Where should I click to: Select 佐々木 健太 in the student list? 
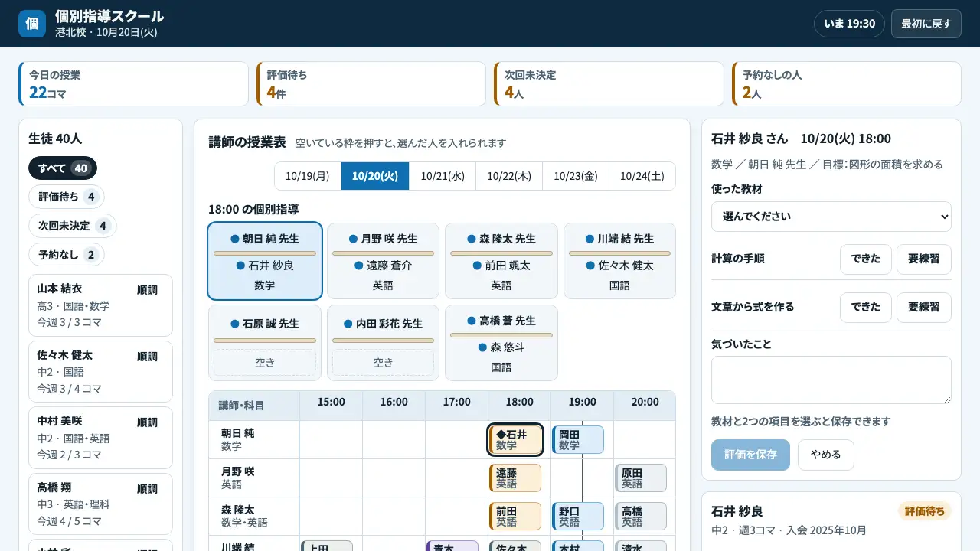coord(100,371)
